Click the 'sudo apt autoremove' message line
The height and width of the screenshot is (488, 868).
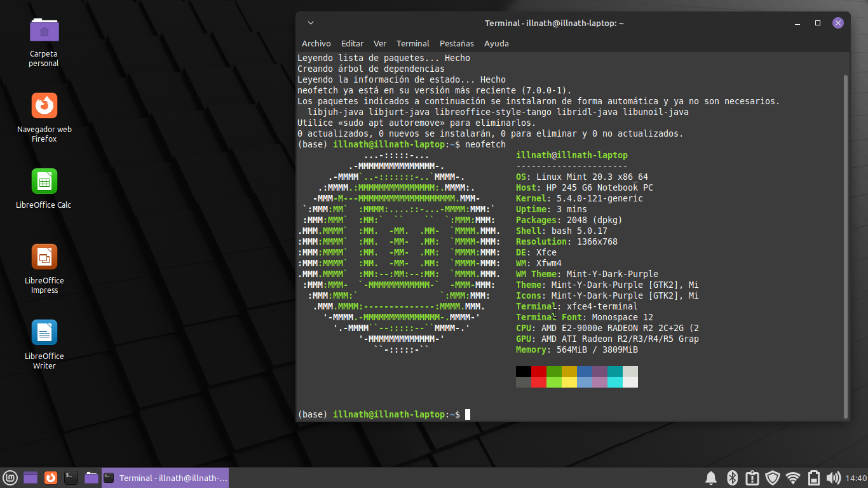(417, 123)
